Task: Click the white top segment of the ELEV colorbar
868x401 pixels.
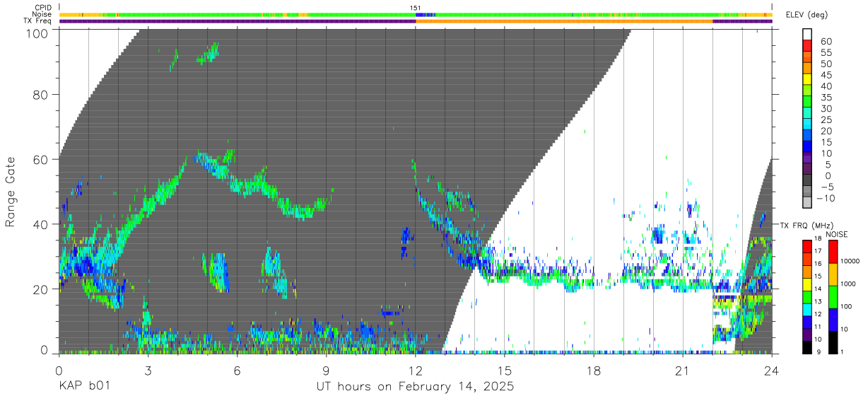Action: click(x=808, y=35)
